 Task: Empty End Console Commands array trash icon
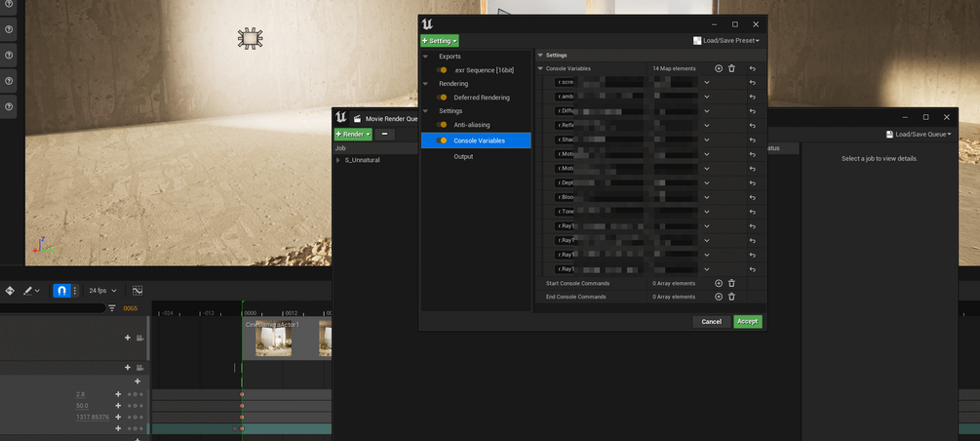pyautogui.click(x=731, y=297)
